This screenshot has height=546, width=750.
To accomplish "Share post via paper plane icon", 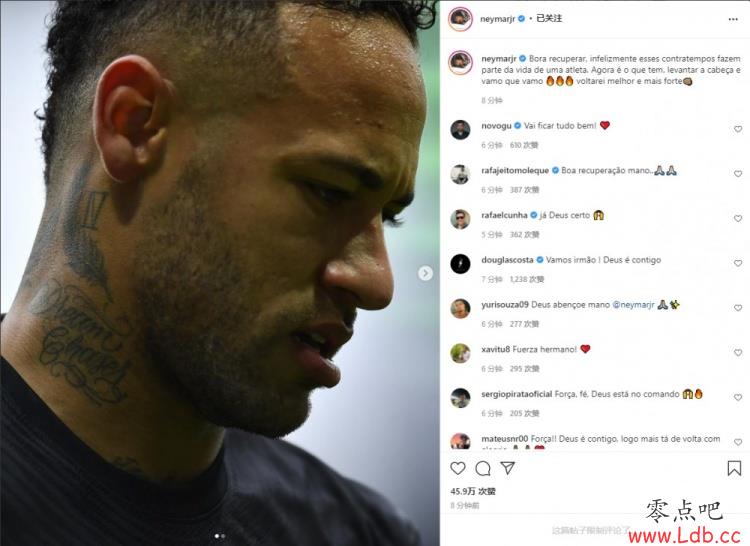I will (507, 468).
